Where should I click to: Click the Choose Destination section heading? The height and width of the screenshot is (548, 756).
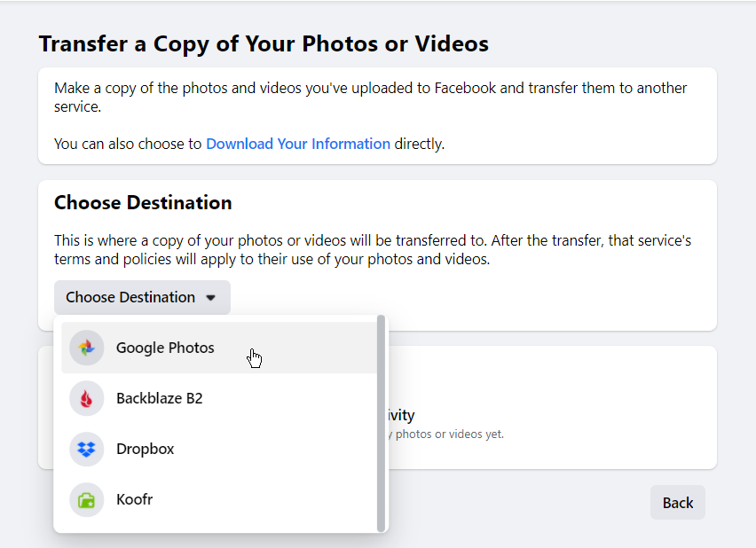pos(143,202)
